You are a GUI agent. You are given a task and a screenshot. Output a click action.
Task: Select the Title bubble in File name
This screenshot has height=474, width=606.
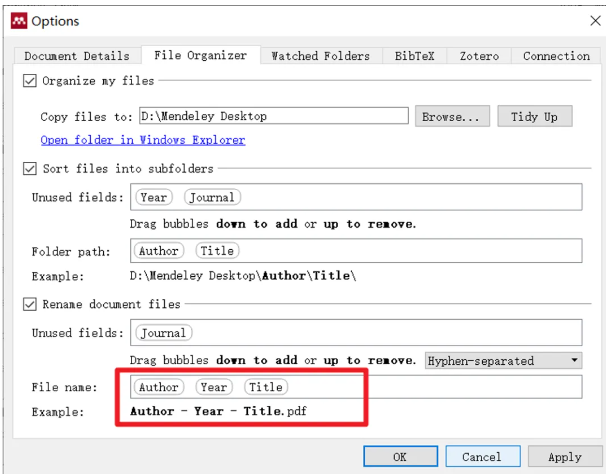tap(266, 387)
